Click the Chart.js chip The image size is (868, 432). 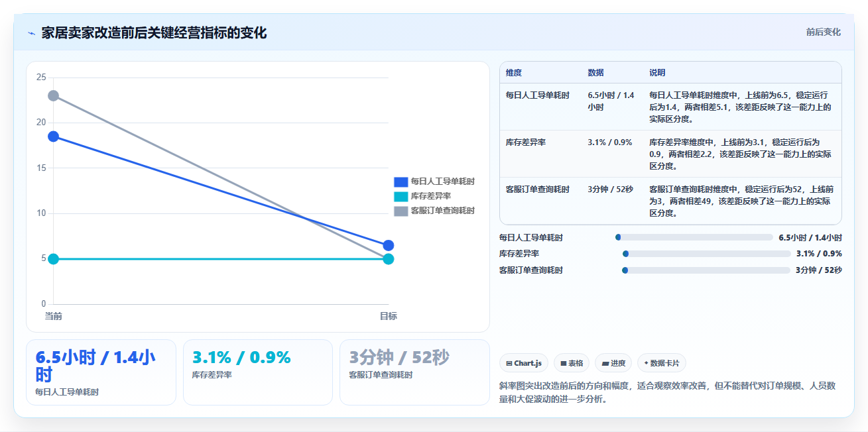(524, 363)
